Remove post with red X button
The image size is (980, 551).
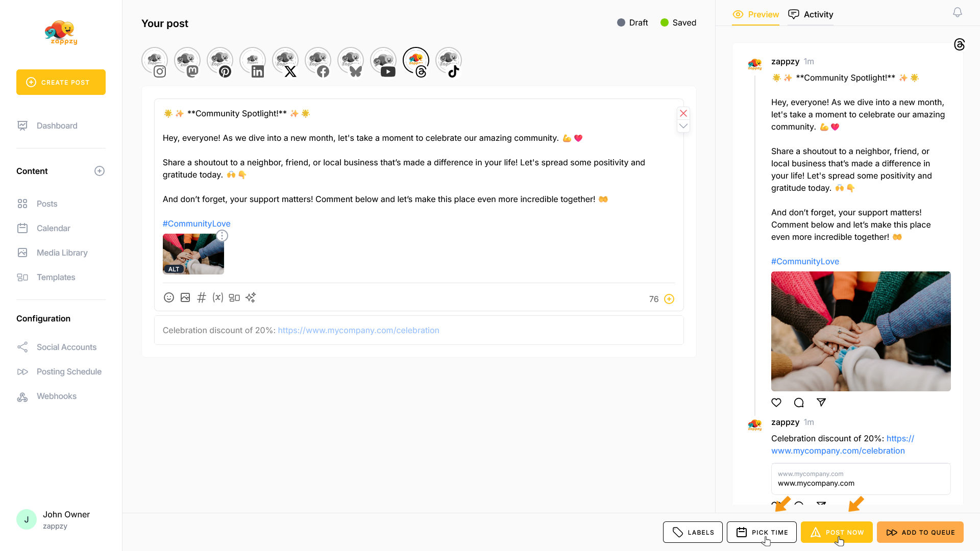click(x=683, y=113)
